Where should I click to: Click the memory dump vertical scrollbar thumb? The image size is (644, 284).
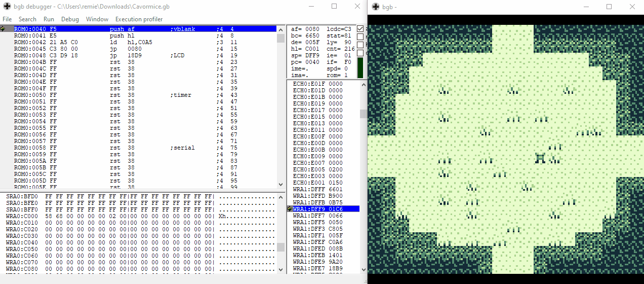click(280, 247)
